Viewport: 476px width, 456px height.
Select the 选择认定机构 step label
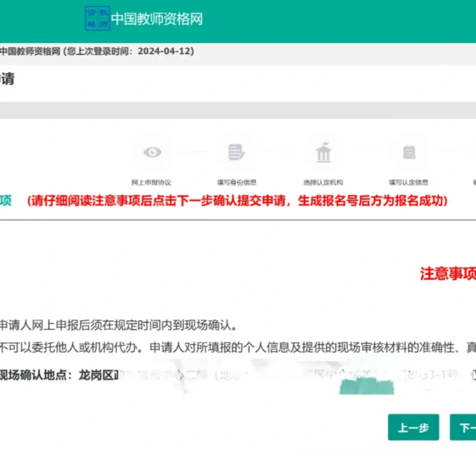click(323, 183)
